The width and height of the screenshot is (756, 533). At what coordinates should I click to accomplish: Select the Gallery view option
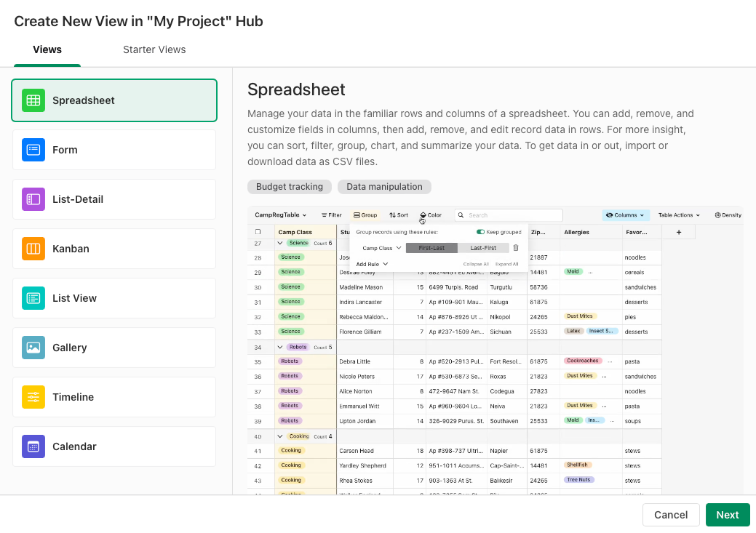(x=114, y=348)
